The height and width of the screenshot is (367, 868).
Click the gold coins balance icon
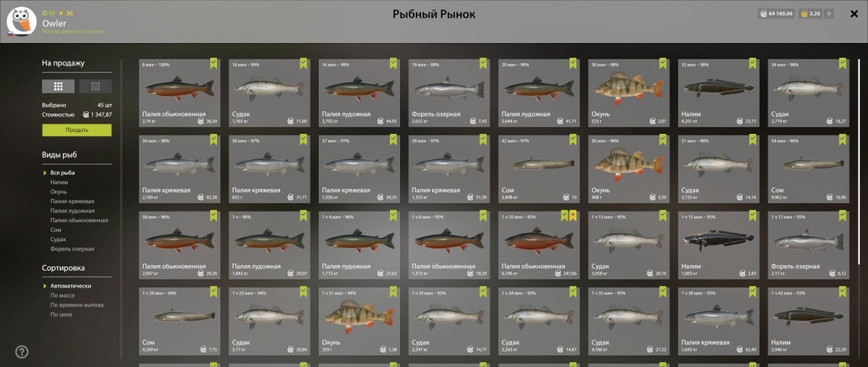pyautogui.click(x=803, y=14)
